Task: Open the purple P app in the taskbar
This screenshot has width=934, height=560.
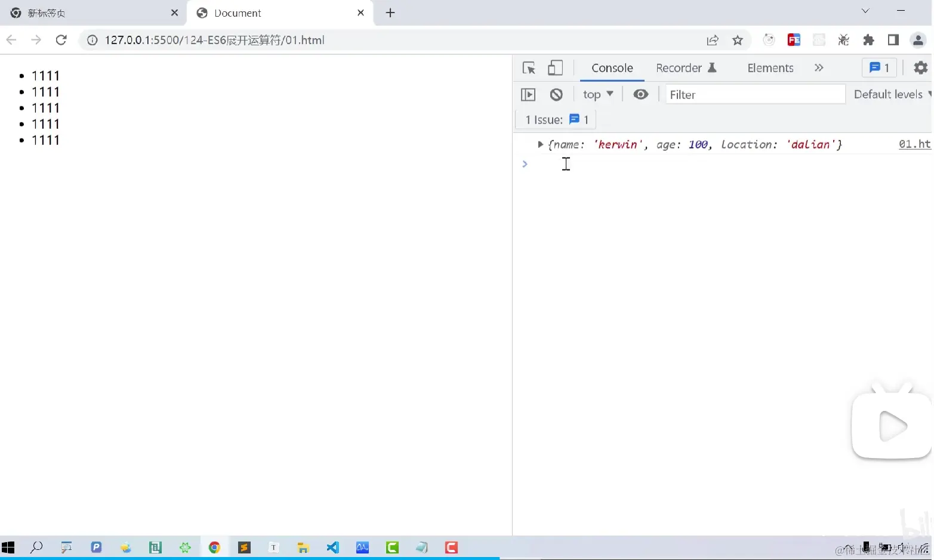Action: point(96,547)
